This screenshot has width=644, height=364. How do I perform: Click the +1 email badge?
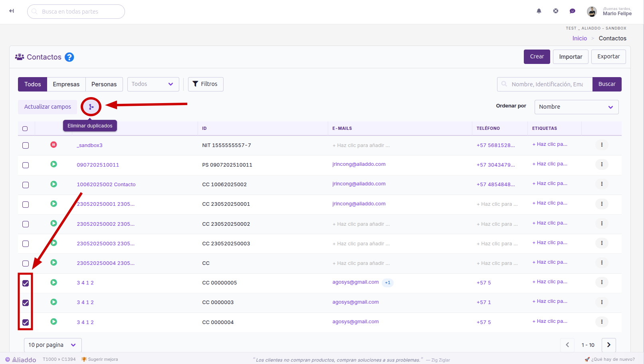tap(388, 282)
